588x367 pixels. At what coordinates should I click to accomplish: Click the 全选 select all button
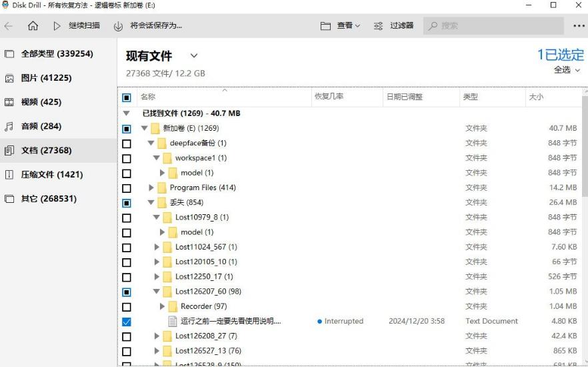click(x=567, y=70)
